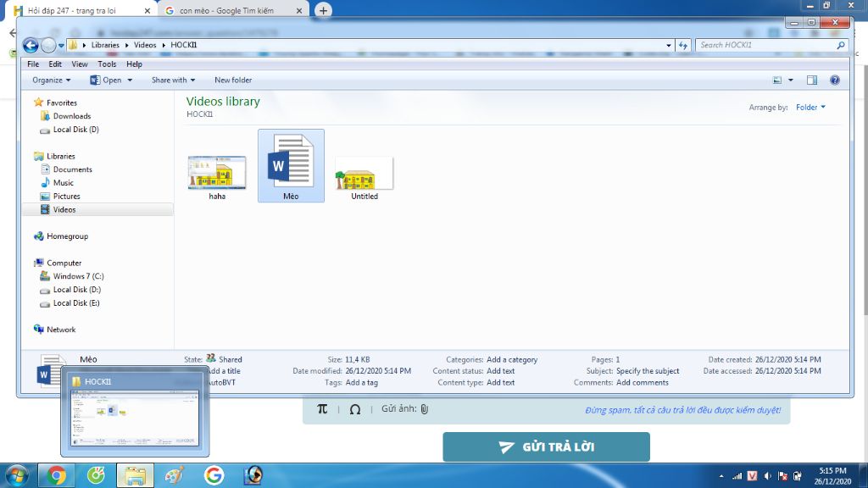This screenshot has height=488, width=868.
Task: Open the View menu
Action: (x=79, y=64)
